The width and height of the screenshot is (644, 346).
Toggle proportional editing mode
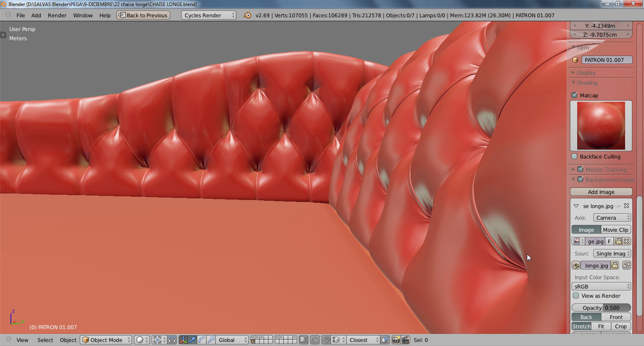[315, 340]
